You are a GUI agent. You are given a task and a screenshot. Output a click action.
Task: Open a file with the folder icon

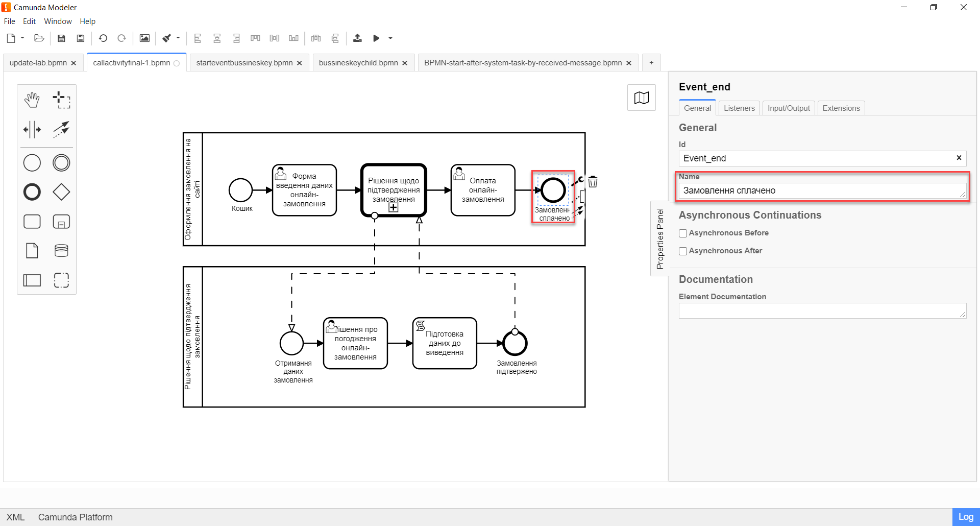point(39,38)
